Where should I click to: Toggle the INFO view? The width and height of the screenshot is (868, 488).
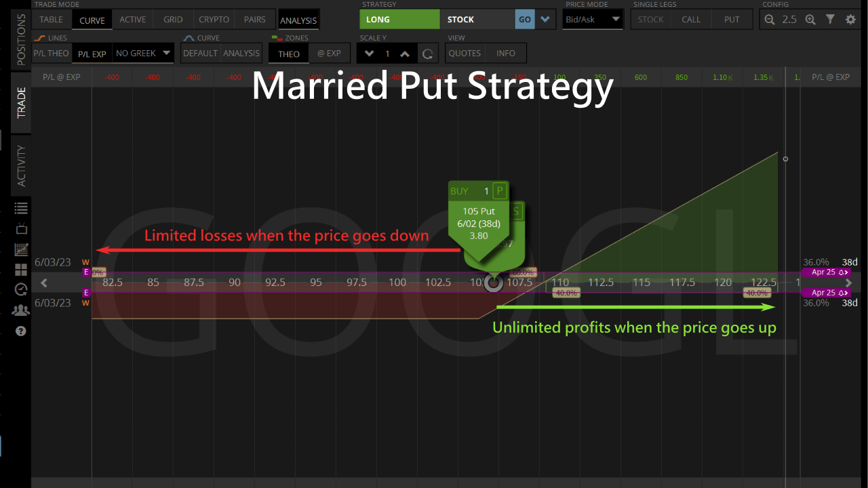tap(506, 53)
